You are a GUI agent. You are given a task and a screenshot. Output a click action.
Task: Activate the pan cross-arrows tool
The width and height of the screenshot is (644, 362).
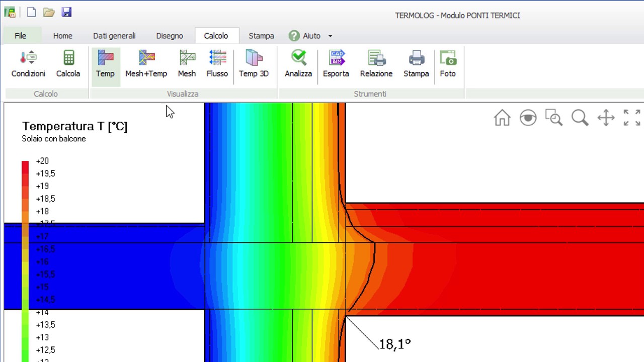click(606, 118)
